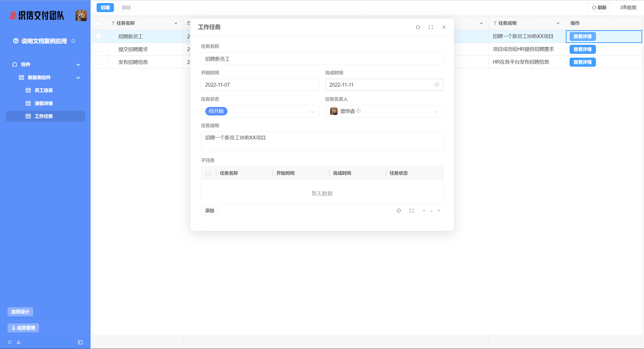Viewport: 644px width, 349px height.
Task: Clear the 完成时间 date with circle-x icon
Action: (437, 85)
